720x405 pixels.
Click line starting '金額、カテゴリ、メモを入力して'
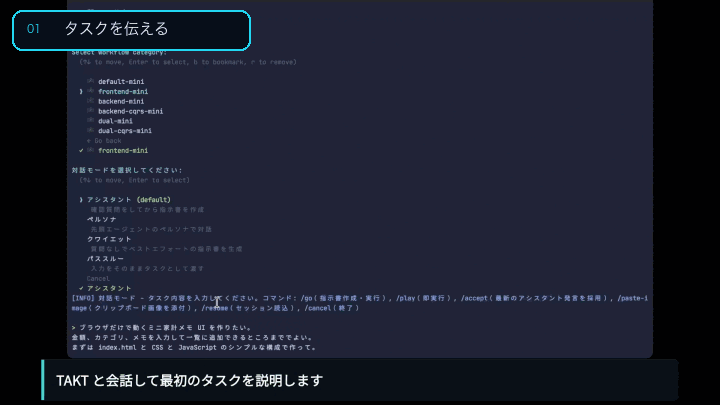pos(193,338)
